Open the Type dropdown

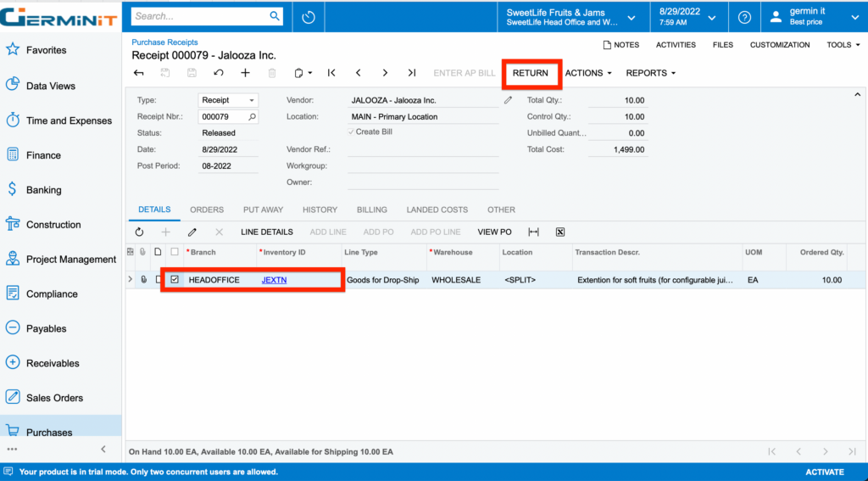(x=252, y=101)
